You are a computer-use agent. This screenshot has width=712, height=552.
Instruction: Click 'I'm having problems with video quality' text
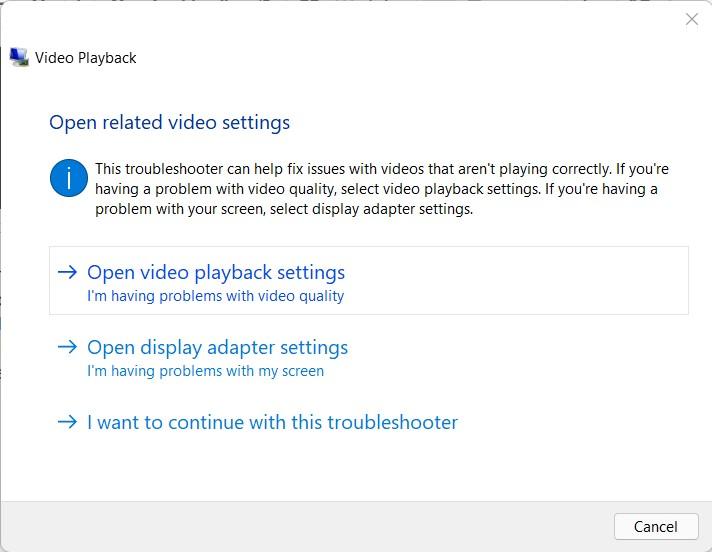[215, 296]
